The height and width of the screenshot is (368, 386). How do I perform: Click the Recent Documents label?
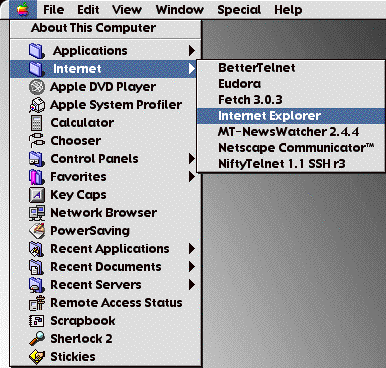tap(106, 267)
